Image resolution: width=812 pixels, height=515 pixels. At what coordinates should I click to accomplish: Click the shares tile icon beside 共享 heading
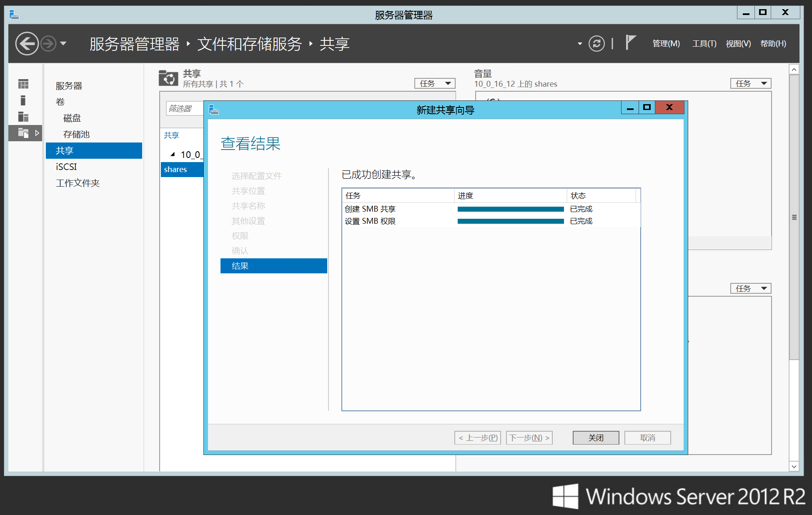(168, 78)
